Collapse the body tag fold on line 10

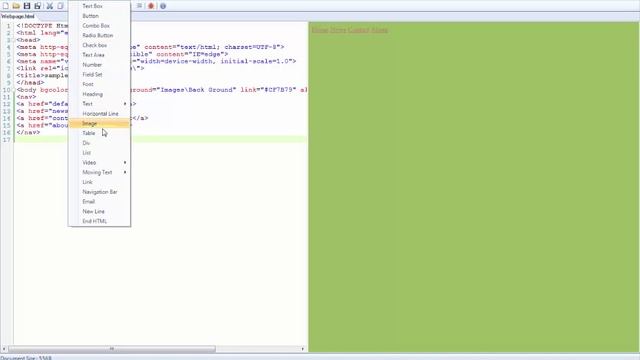pos(13,90)
